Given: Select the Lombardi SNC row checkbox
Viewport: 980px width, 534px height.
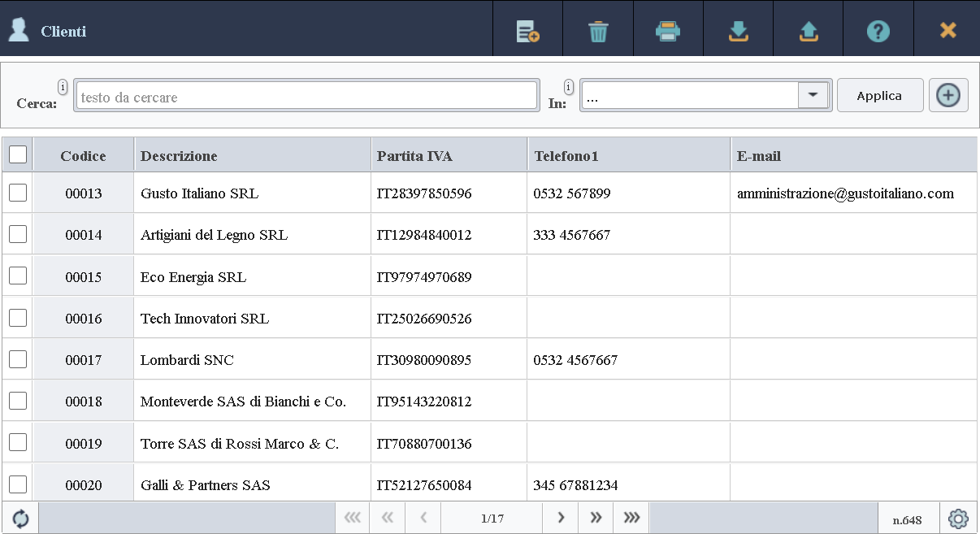Looking at the screenshot, I should coord(18,359).
